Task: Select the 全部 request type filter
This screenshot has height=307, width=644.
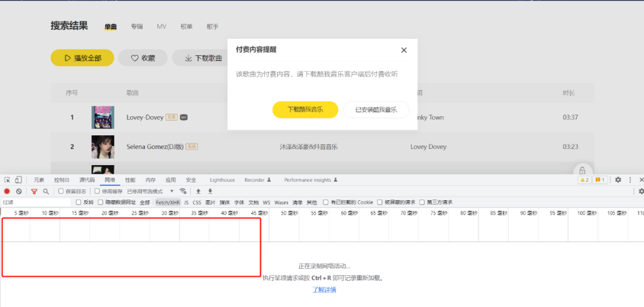Action: click(x=144, y=202)
